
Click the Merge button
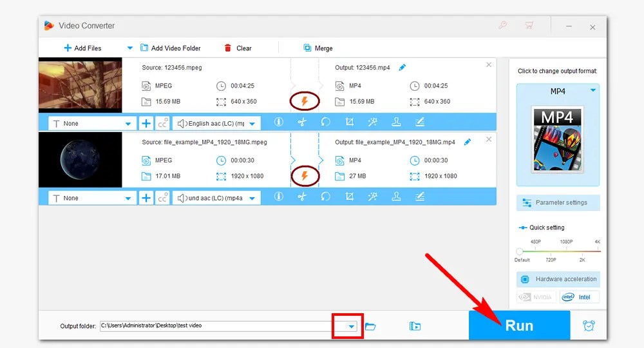[x=318, y=48]
